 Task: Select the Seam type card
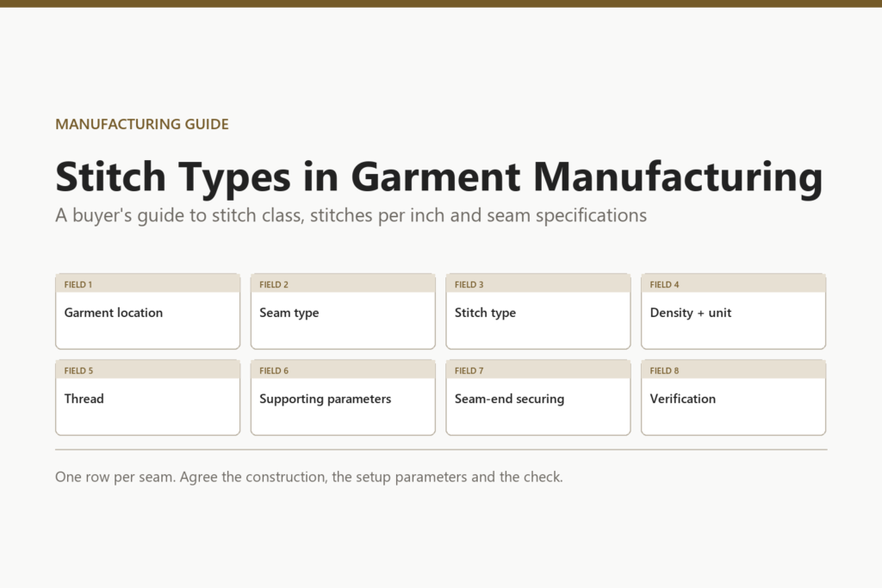(x=343, y=312)
